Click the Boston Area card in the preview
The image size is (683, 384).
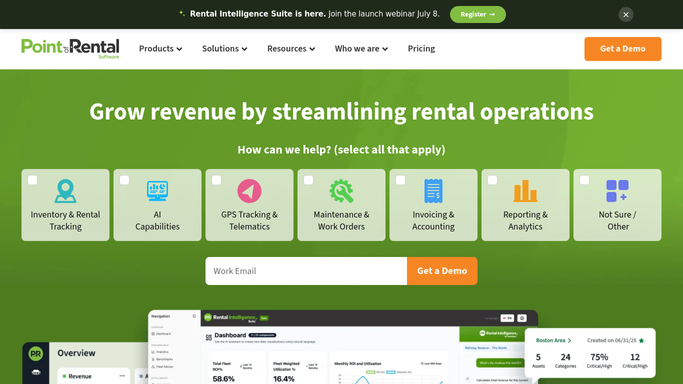point(590,353)
